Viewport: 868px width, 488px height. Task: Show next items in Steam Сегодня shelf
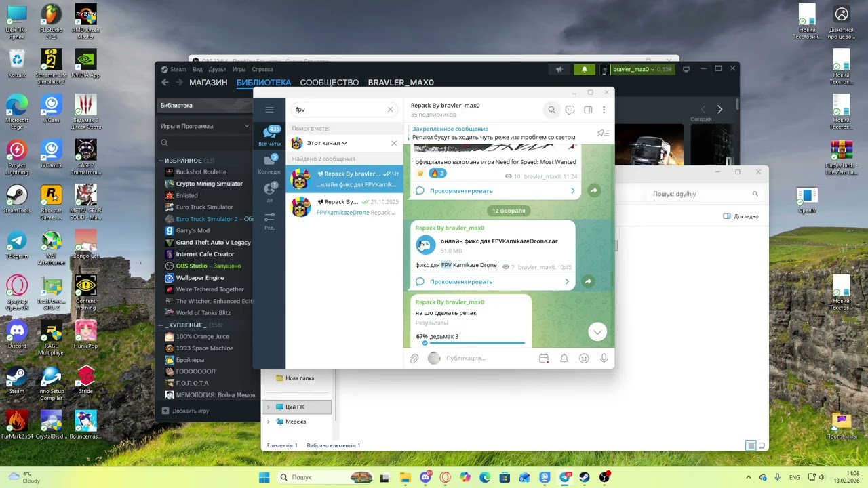719,109
